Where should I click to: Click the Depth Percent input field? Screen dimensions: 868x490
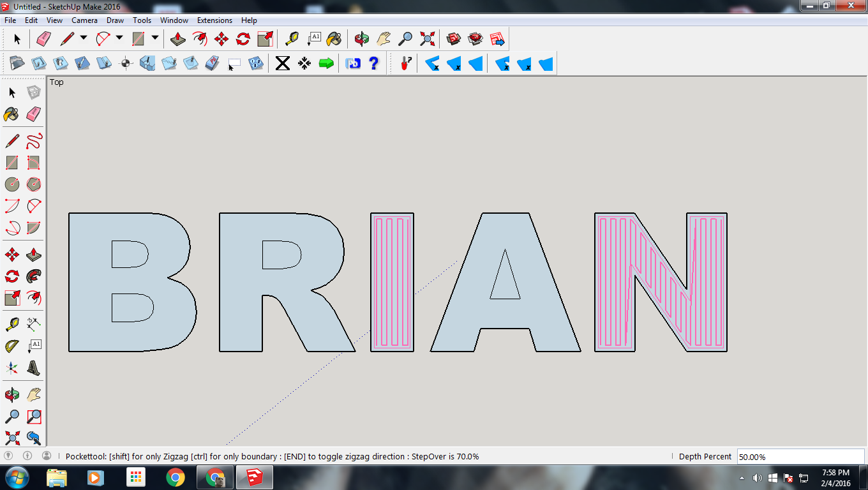tap(800, 457)
